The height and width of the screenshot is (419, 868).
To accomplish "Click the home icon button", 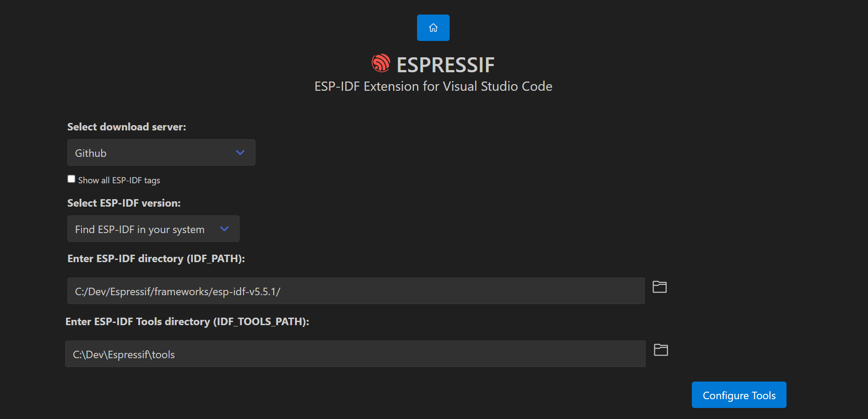I will click(433, 28).
